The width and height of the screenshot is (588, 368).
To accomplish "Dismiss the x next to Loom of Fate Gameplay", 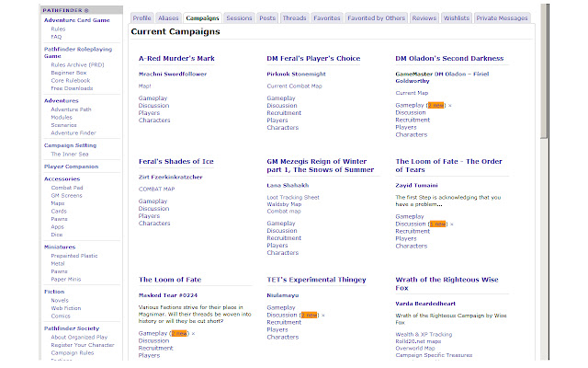I will (193, 333).
